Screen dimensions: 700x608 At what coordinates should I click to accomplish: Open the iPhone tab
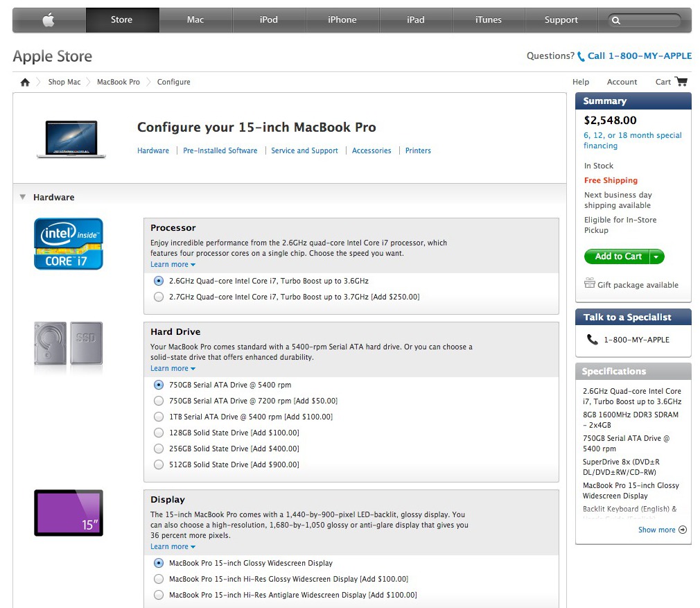click(x=342, y=19)
